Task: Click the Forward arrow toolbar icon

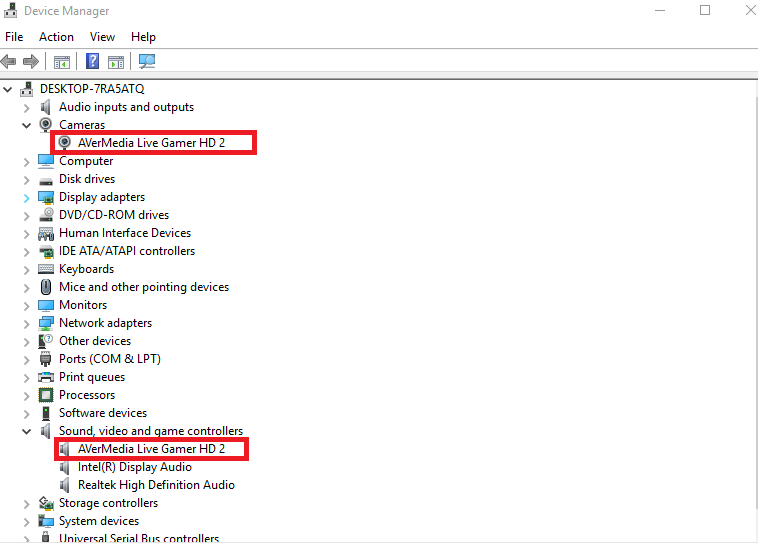Action: pyautogui.click(x=31, y=61)
